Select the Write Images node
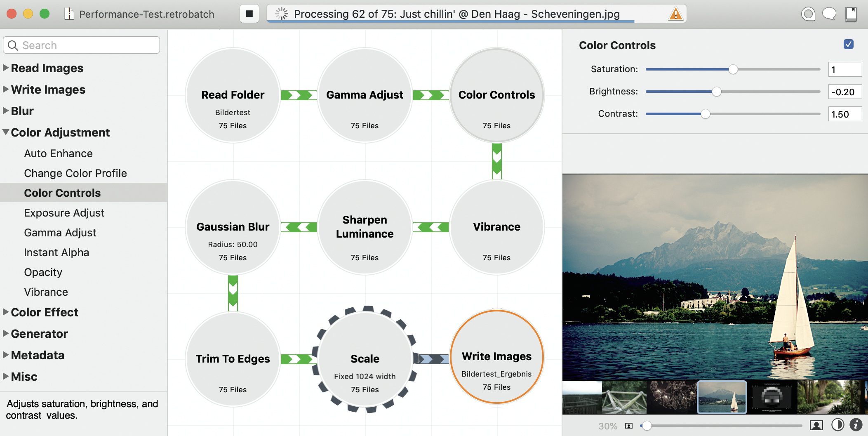Viewport: 868px width, 436px height. click(x=496, y=357)
